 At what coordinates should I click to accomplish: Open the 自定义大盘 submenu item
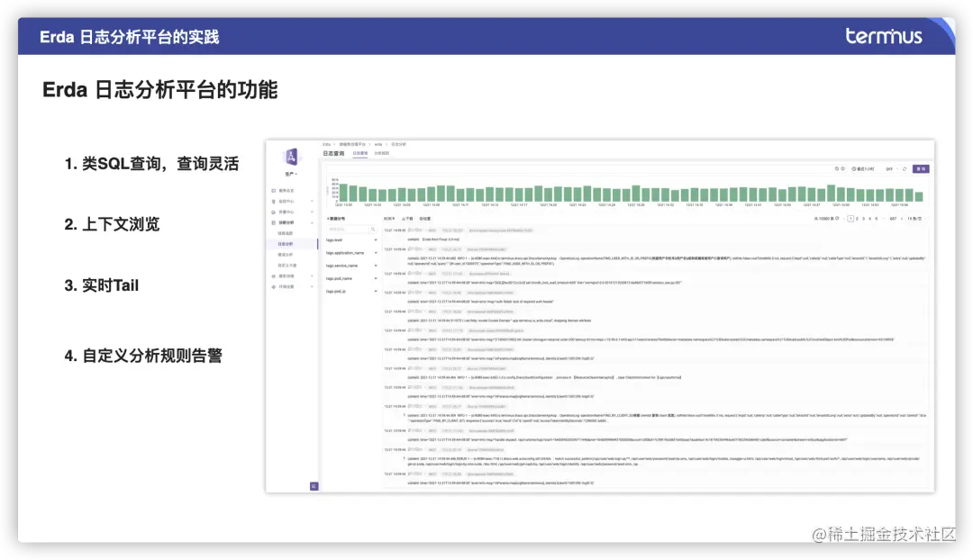(287, 266)
